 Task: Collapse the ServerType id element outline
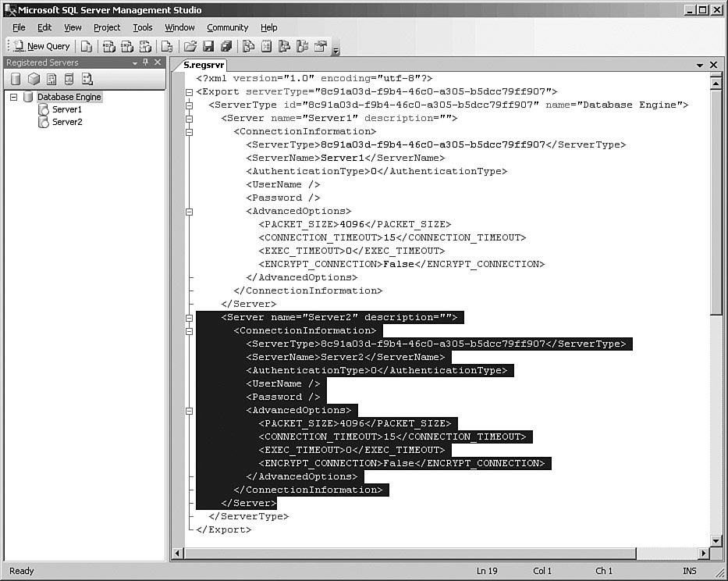[189, 105]
